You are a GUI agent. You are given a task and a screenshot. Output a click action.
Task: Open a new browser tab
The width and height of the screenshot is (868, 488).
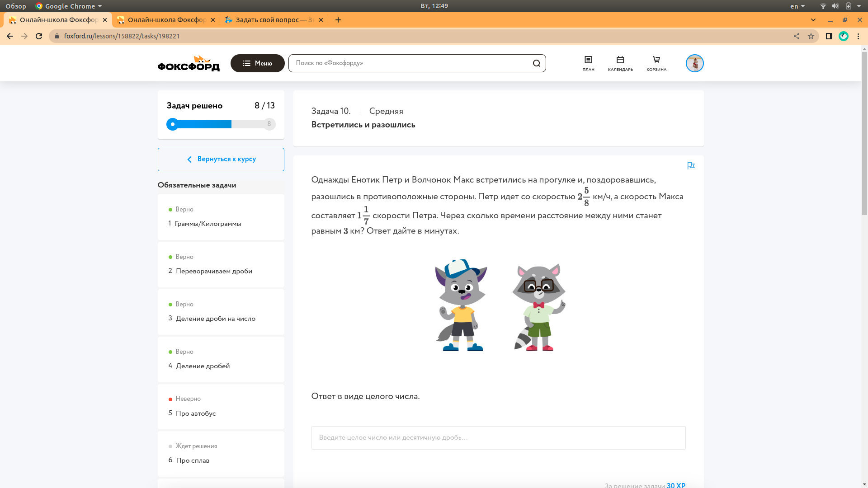338,20
